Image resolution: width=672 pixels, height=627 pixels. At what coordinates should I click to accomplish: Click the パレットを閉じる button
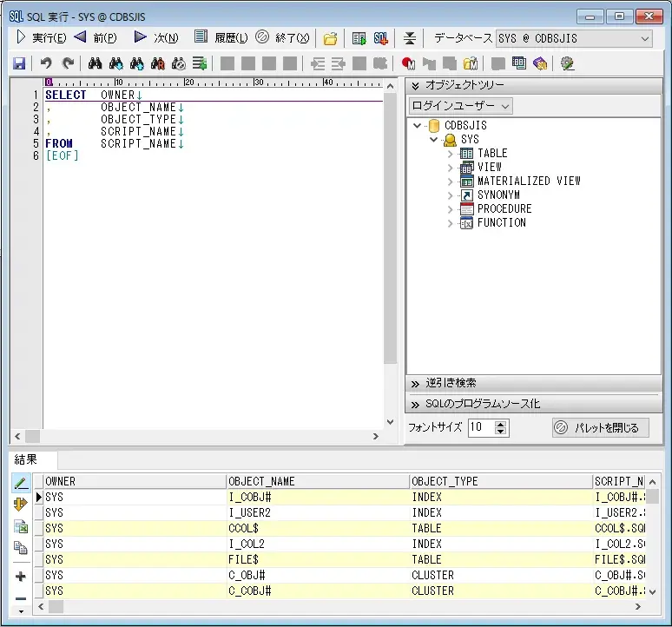coord(600,427)
